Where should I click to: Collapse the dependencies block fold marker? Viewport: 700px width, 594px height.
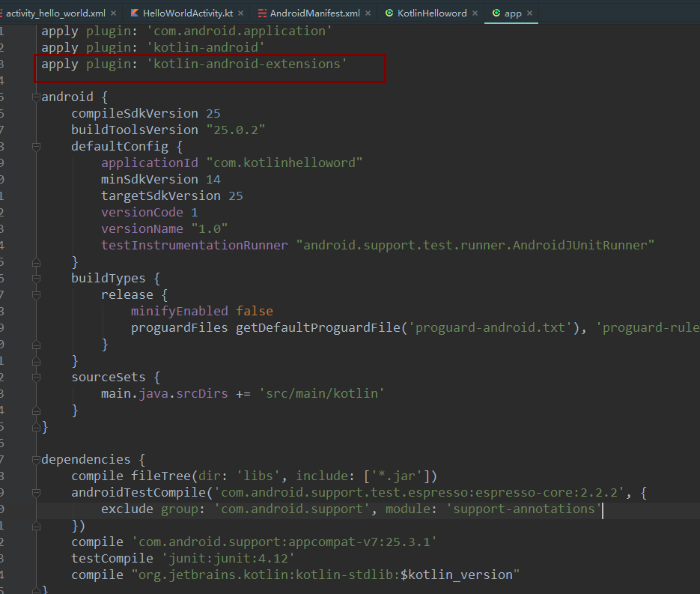tap(36, 460)
